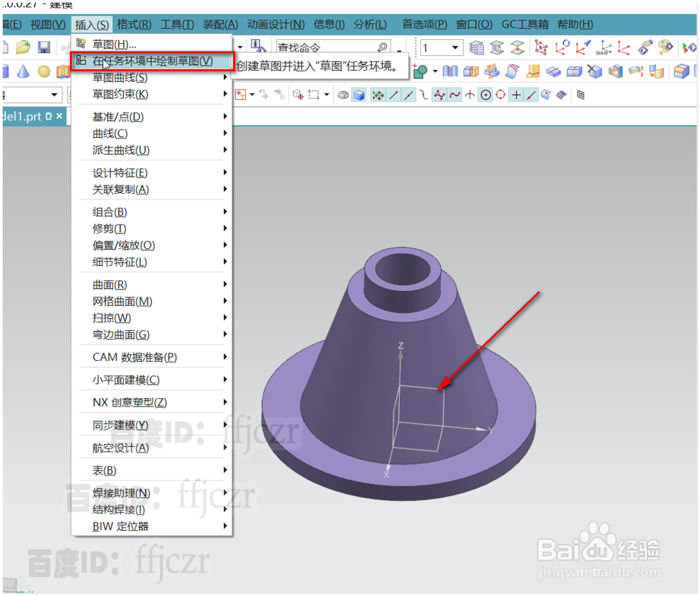Toggle Existing Point plus snap

516,94
